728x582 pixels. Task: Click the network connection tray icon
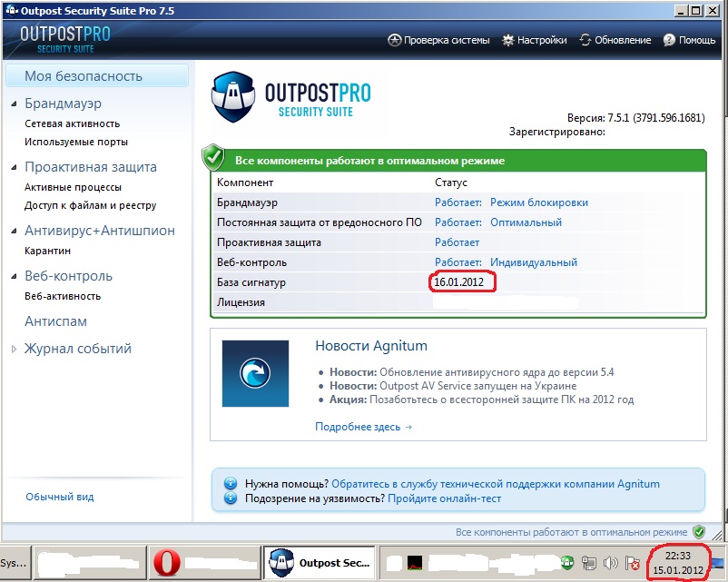[589, 564]
